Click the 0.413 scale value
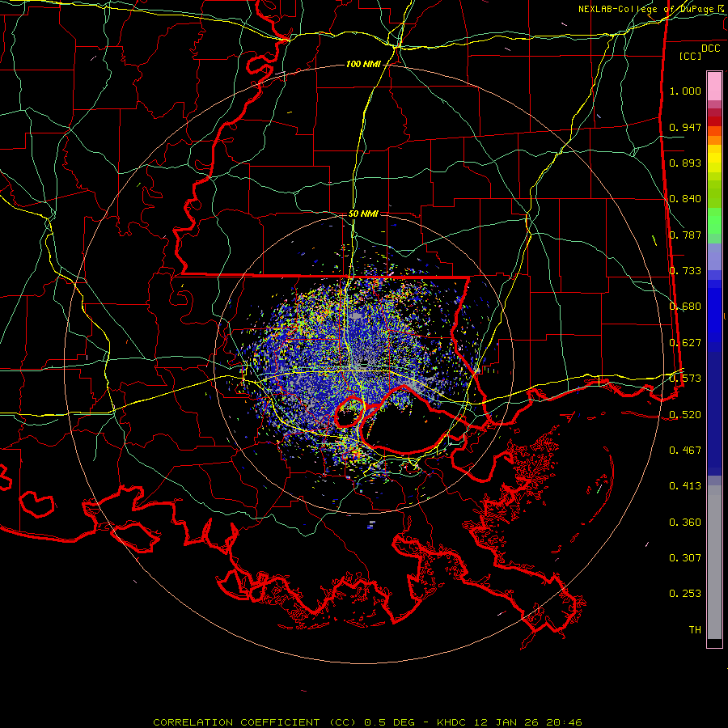728x728 pixels. 685,486
